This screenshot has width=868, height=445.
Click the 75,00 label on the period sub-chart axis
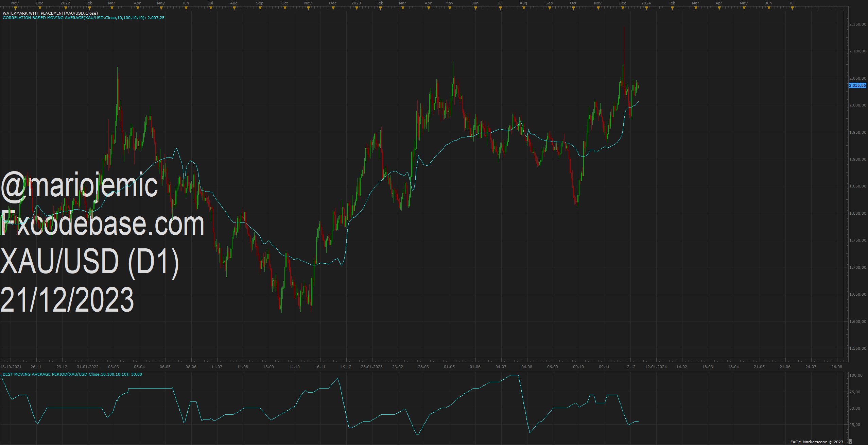855,392
